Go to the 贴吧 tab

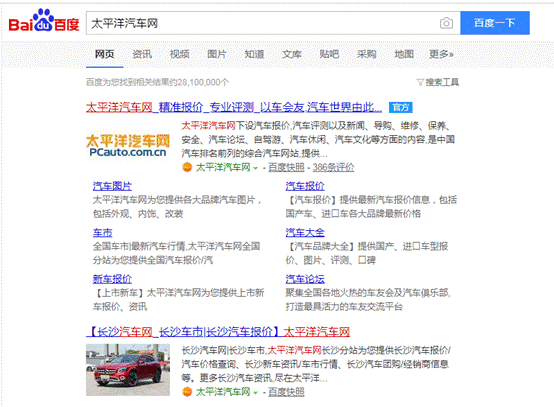point(329,54)
